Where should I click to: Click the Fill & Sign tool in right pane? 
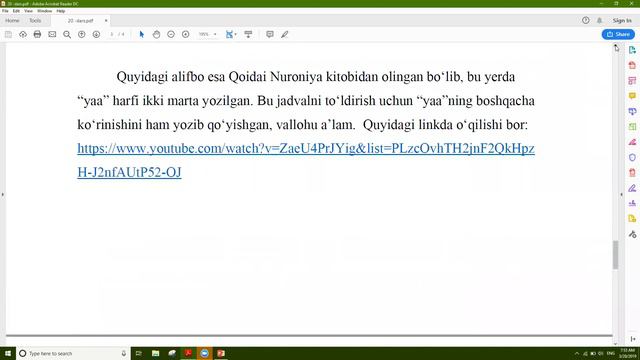(x=632, y=188)
